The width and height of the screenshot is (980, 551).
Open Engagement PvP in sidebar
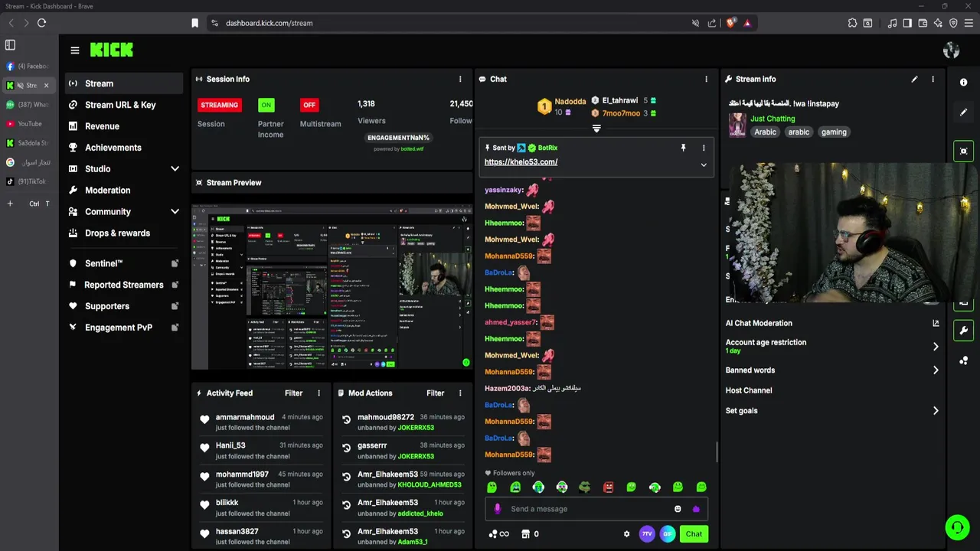click(x=123, y=328)
